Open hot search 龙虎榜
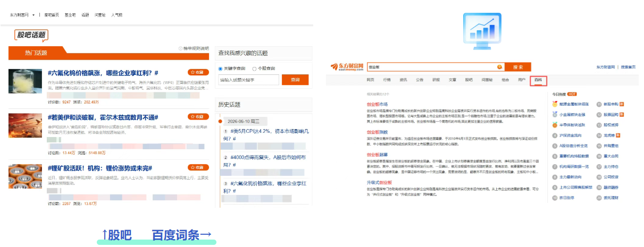Image resolution: width=644 pixels, height=247 pixels. (x=608, y=135)
